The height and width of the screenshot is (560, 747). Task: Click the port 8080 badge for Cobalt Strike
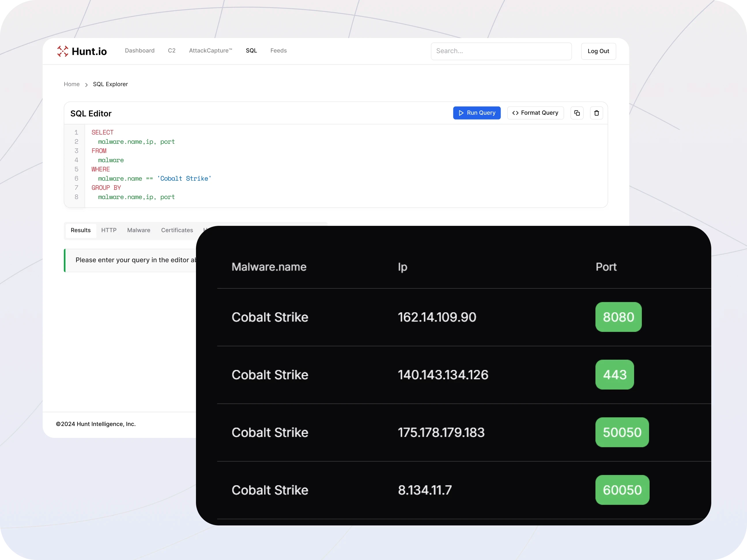pyautogui.click(x=619, y=317)
